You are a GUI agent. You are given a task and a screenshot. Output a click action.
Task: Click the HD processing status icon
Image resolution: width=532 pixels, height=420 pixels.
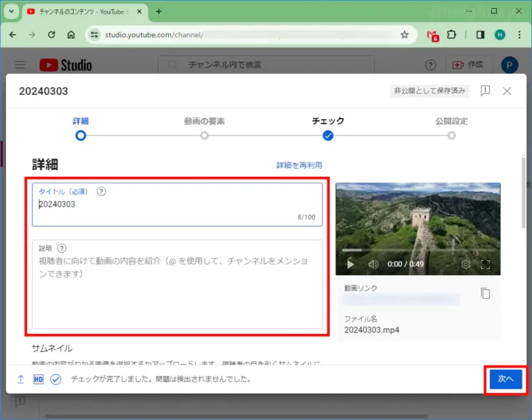click(38, 379)
